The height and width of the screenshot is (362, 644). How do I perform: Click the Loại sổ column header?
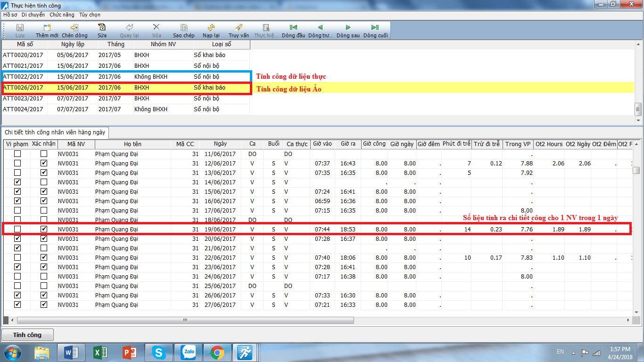222,44
